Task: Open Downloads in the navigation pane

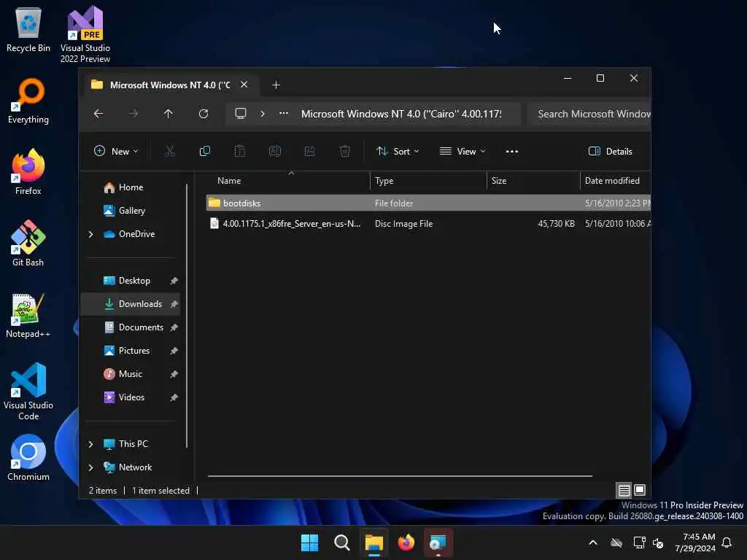Action: click(131, 304)
